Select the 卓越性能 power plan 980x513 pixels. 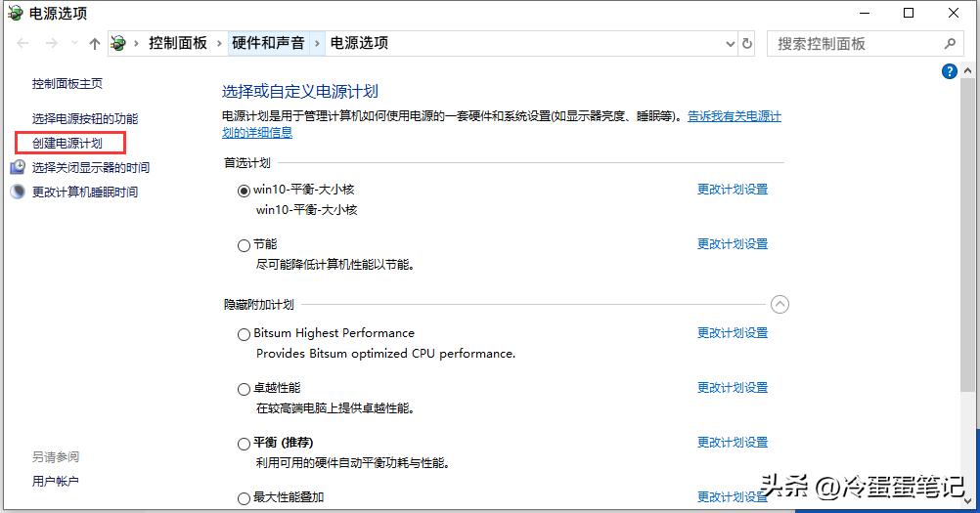click(x=244, y=390)
